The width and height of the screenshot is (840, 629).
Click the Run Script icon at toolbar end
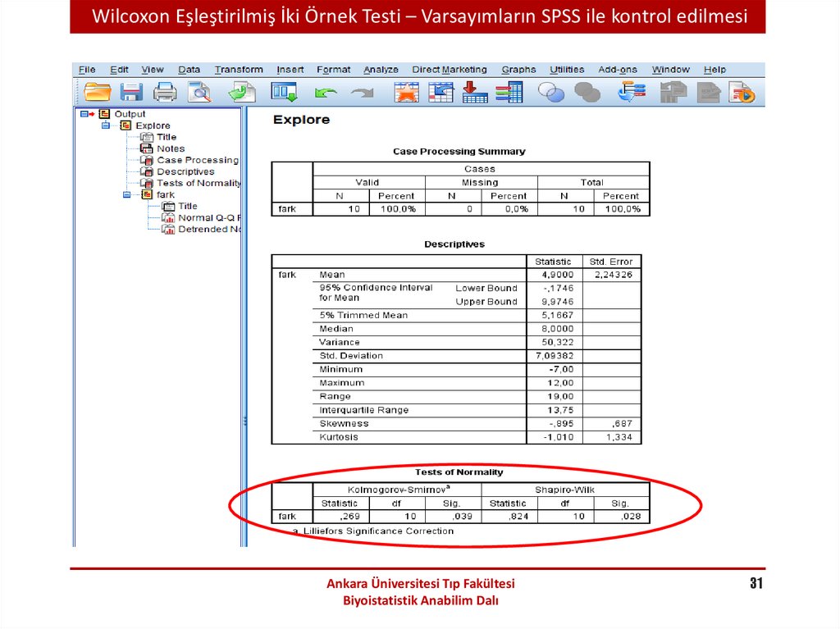[742, 92]
